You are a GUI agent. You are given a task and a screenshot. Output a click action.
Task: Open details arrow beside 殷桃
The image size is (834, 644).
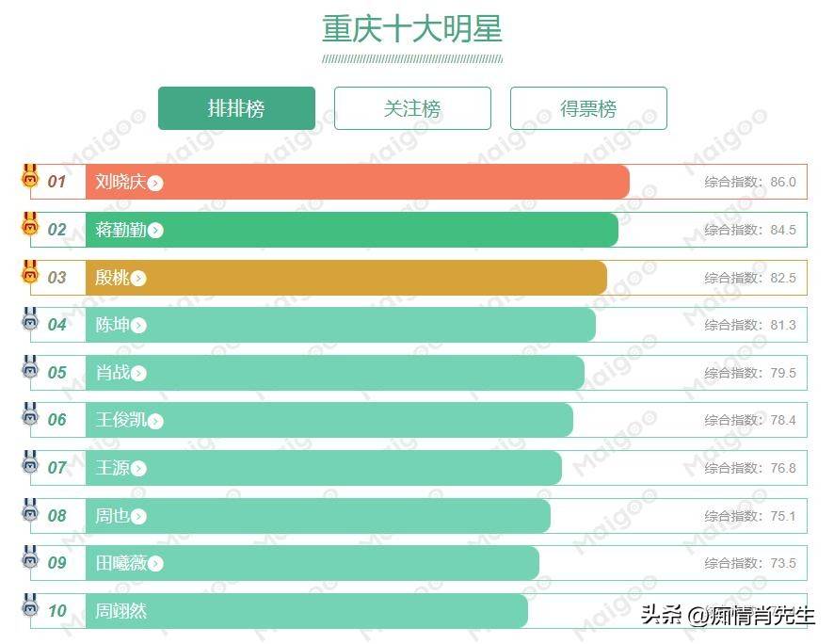pyautogui.click(x=138, y=278)
